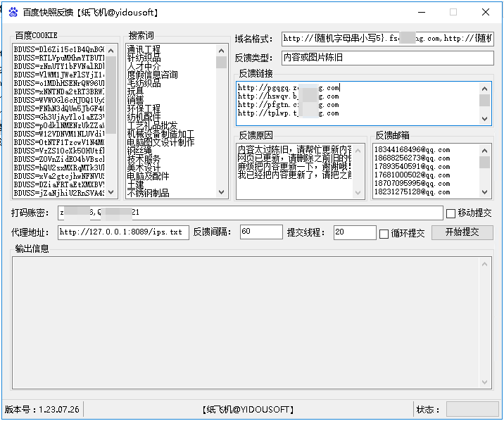This screenshot has height=421, width=504.
Task: Click the 状态 status field
Action: click(x=472, y=410)
